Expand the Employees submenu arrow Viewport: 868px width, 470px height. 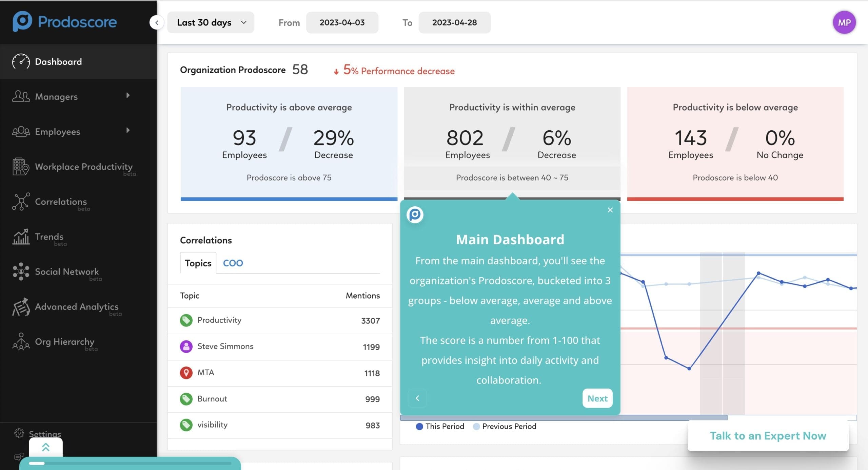128,130
